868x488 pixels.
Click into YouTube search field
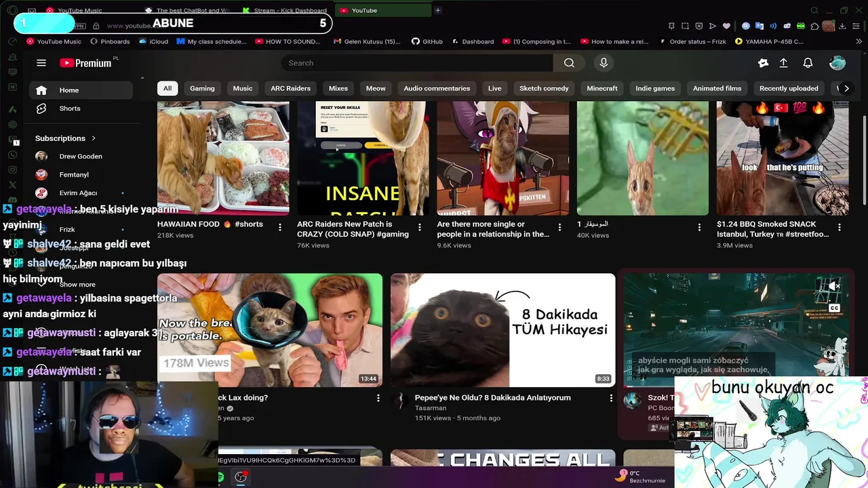(x=417, y=63)
